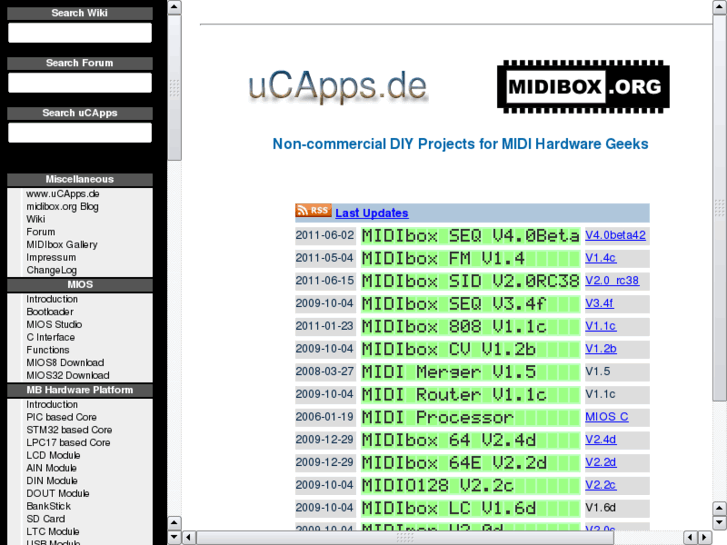This screenshot has height=545, width=727.
Task: Open the SD Card page
Action: [45, 519]
